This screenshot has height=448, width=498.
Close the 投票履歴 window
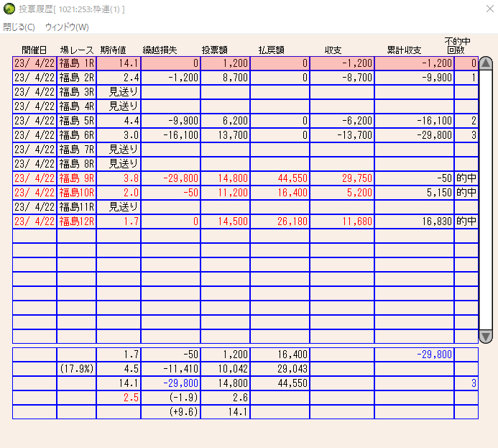[490, 9]
